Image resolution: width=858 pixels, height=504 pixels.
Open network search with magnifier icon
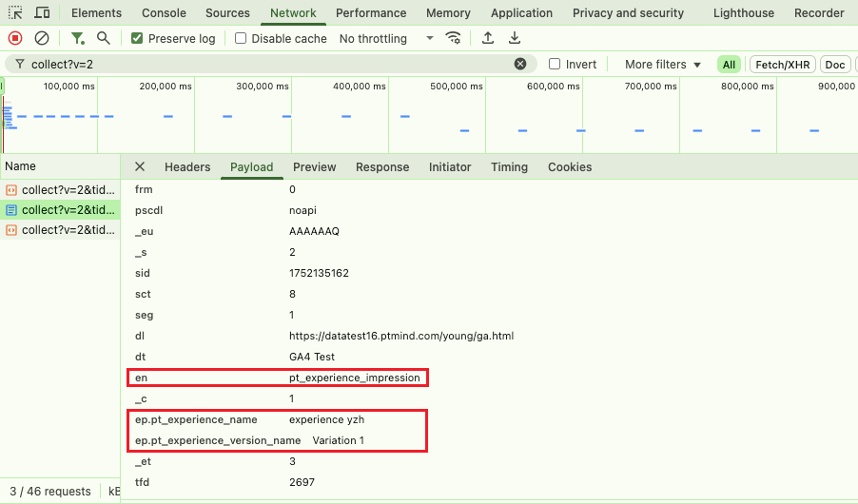coord(103,38)
